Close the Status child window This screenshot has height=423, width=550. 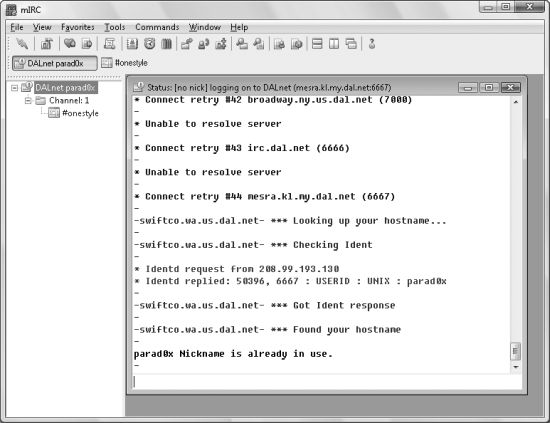[510, 87]
